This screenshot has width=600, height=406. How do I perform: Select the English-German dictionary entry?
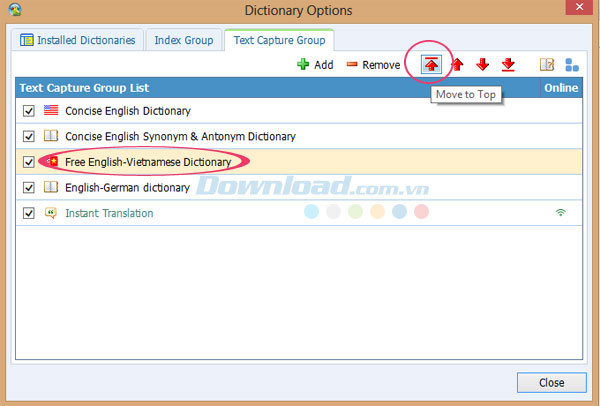point(127,187)
